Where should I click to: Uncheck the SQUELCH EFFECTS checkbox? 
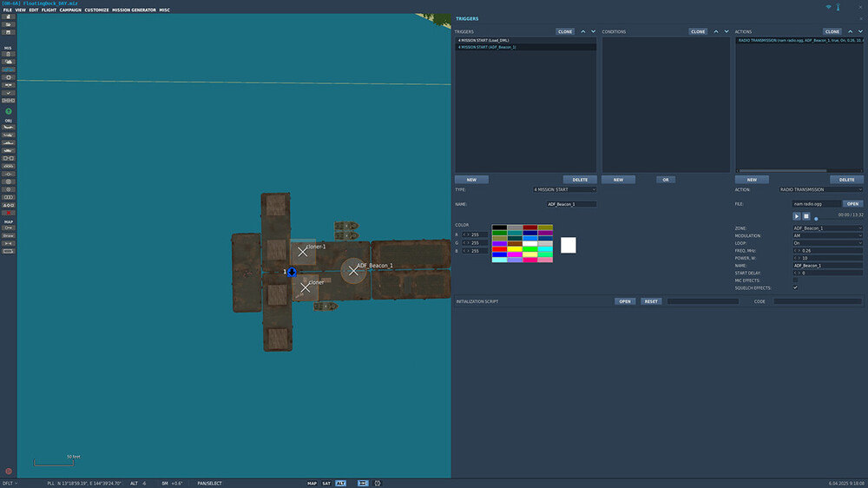click(x=795, y=287)
